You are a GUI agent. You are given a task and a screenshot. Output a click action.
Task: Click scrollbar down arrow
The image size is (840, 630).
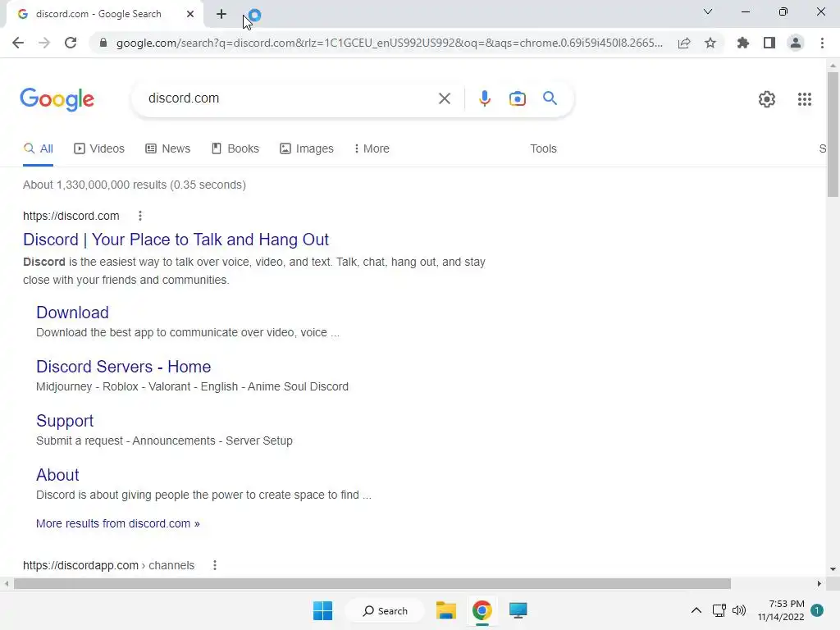[x=833, y=569]
